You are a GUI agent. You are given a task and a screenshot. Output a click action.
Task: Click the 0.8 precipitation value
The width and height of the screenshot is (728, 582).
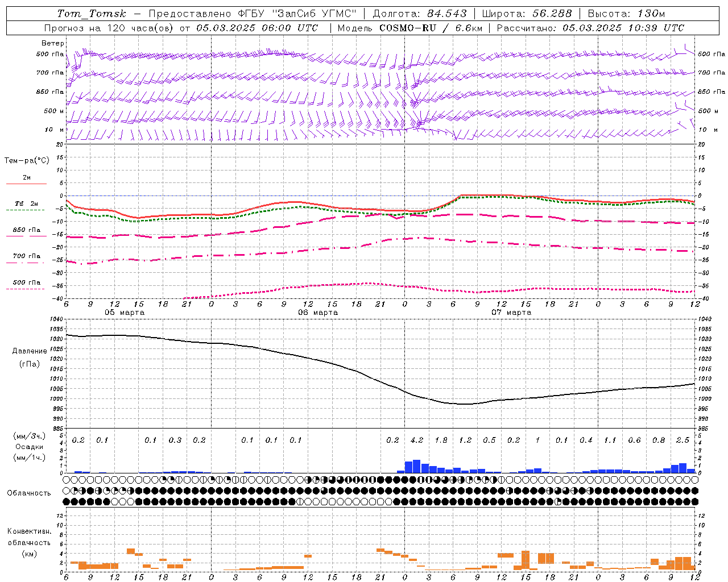pyautogui.click(x=659, y=440)
